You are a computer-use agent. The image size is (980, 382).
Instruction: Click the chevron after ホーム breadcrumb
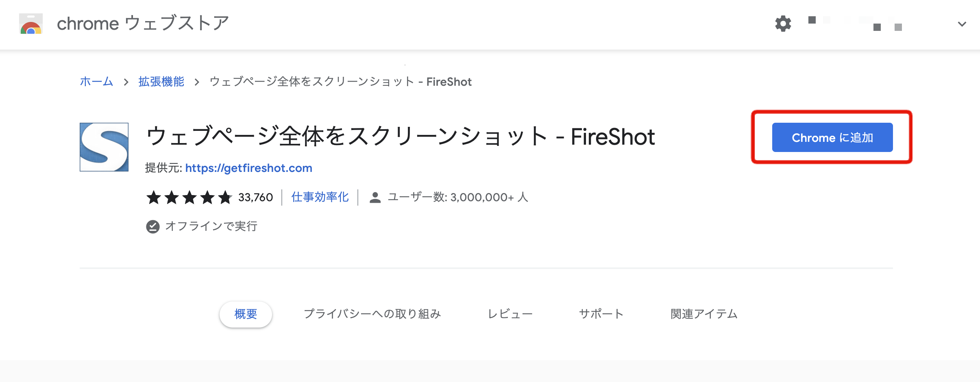[126, 82]
